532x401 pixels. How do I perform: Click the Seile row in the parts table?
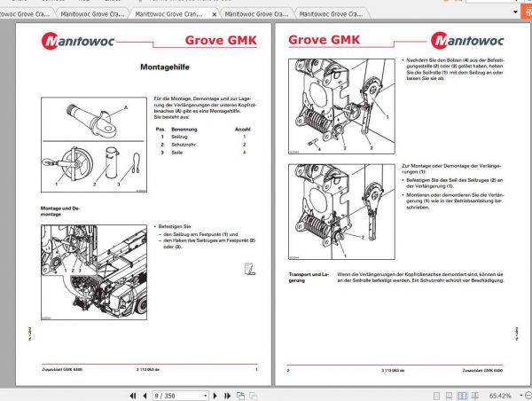[x=203, y=153]
